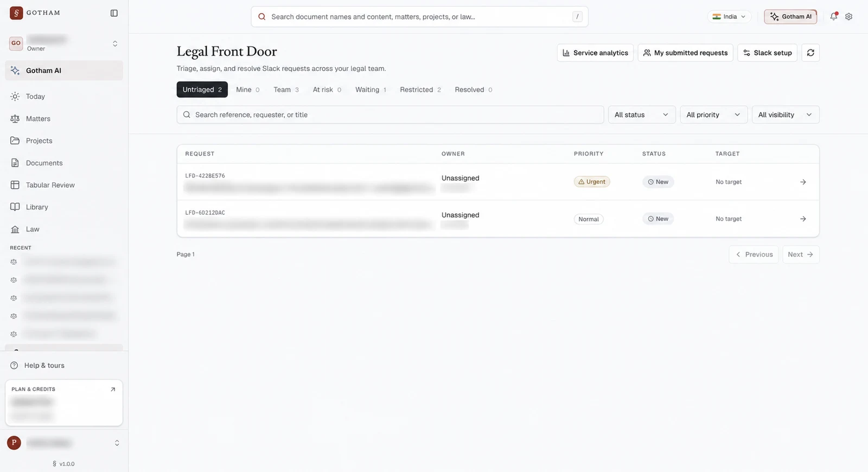Go to Next page
This screenshot has height=472, width=868.
coord(801,254)
